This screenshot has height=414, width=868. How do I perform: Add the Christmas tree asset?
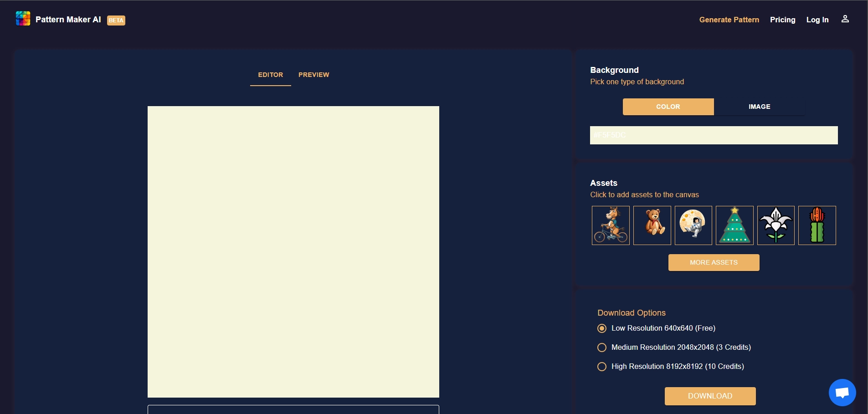click(x=734, y=225)
